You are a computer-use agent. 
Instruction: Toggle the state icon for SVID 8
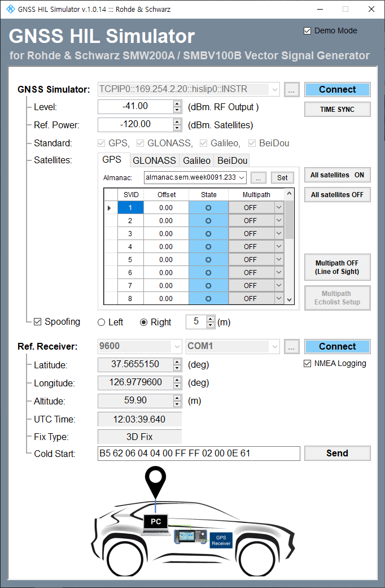click(208, 298)
